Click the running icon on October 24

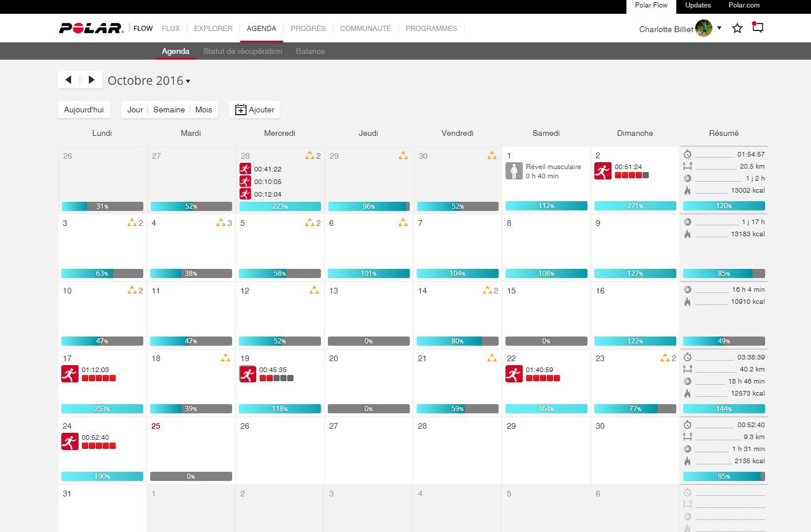(70, 441)
